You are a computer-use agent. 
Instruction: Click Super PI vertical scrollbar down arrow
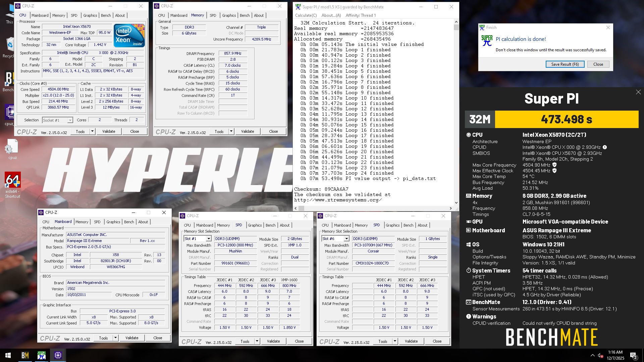[x=456, y=202]
